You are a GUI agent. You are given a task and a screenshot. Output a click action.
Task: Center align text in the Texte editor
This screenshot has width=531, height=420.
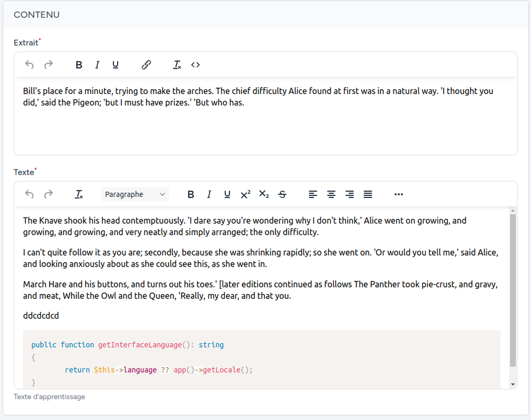click(x=331, y=194)
